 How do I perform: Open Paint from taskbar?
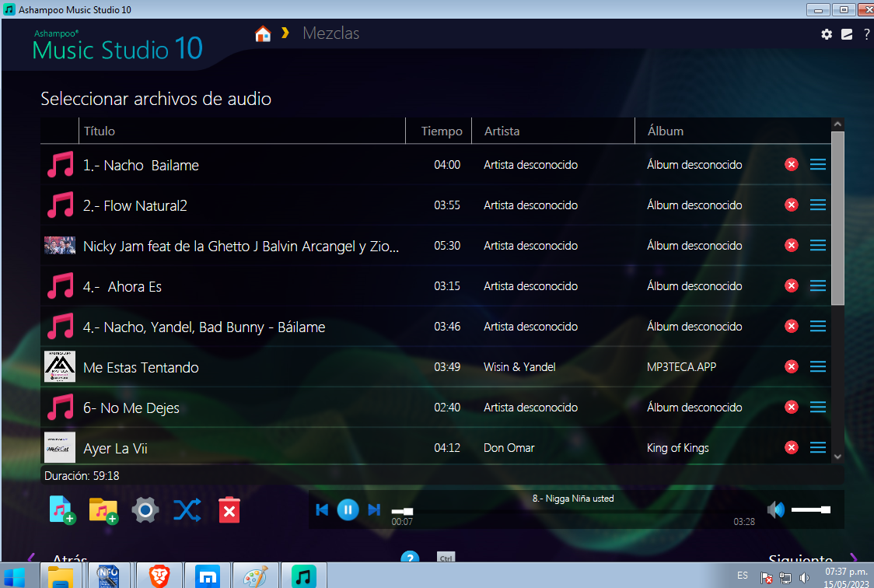[x=255, y=576]
